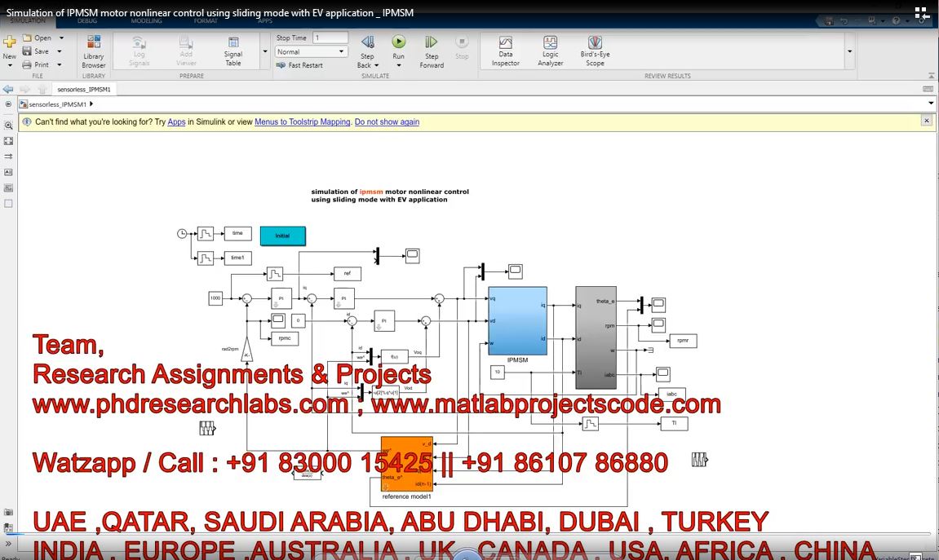Open the Library Browser
Screen dimensions: 939x560
coord(94,51)
